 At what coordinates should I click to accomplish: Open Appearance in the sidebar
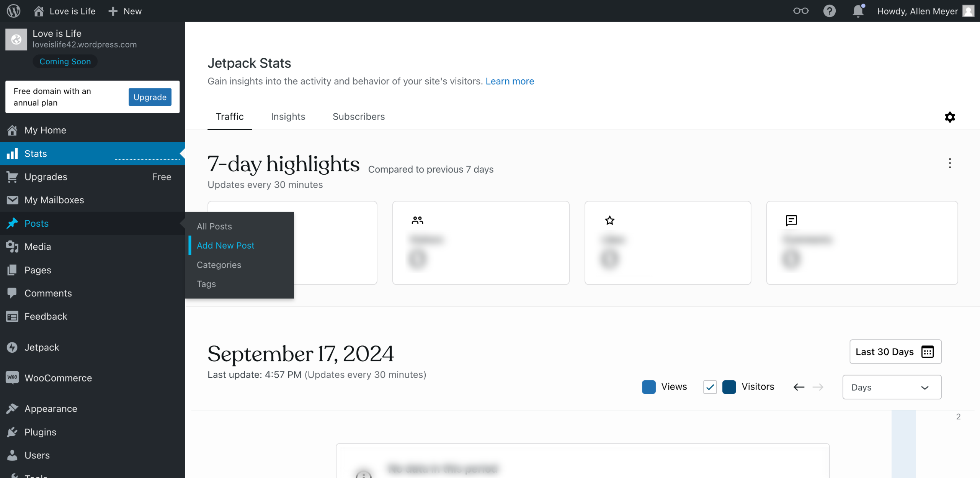click(x=93, y=409)
